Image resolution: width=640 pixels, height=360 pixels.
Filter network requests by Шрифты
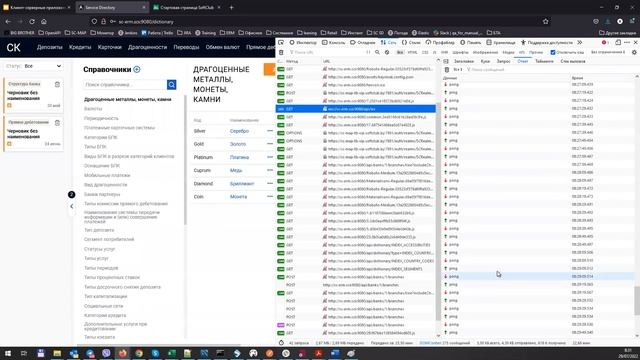[x=460, y=52]
